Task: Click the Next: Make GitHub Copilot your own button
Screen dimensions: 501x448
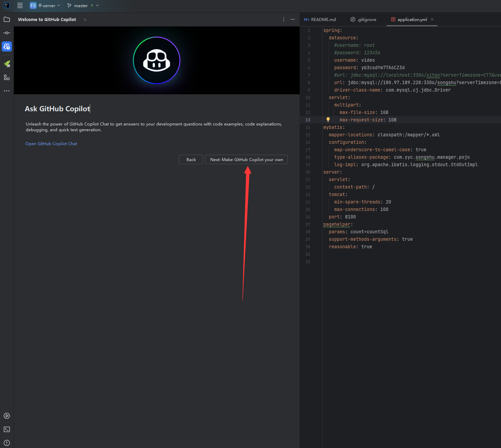Action: tap(246, 159)
